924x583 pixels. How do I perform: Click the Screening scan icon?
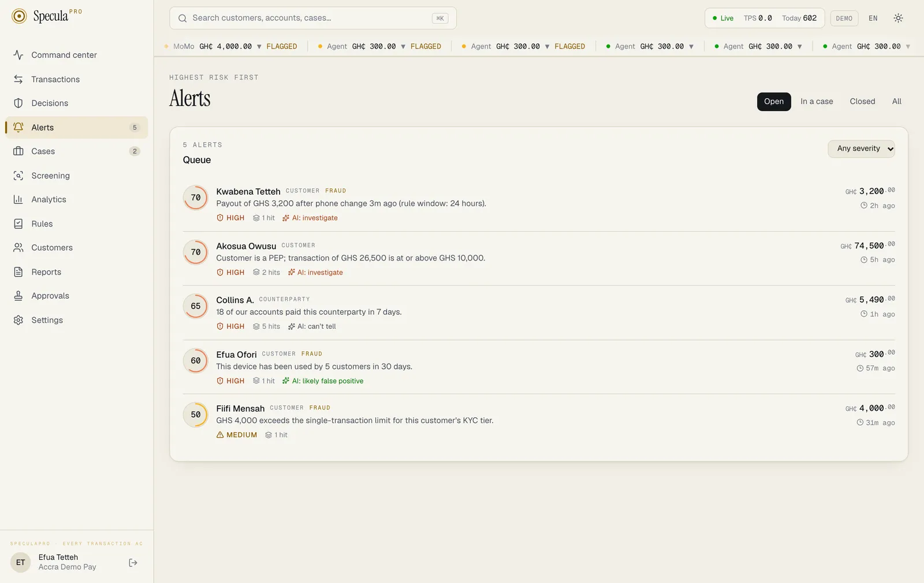click(x=18, y=176)
